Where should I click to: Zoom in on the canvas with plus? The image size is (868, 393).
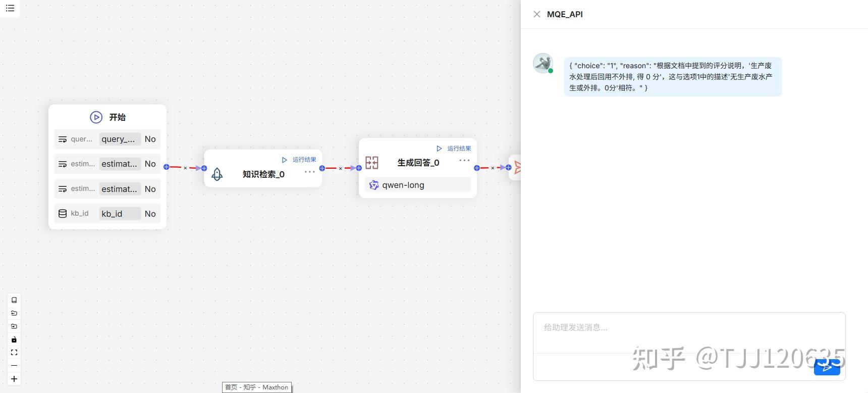14,379
